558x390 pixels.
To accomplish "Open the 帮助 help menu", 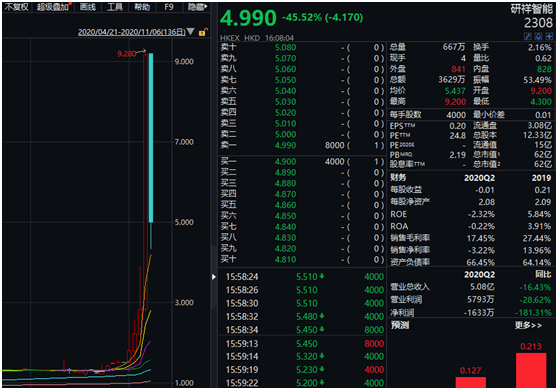I will click(142, 7).
